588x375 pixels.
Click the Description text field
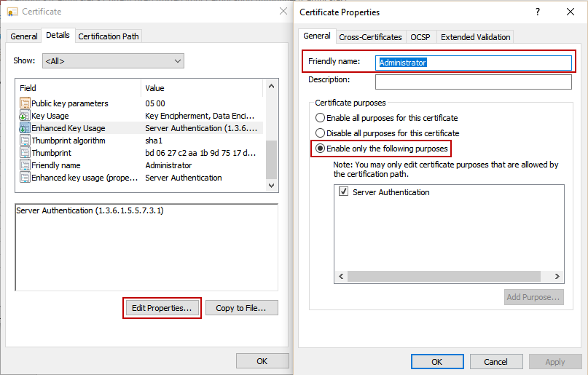tap(473, 82)
